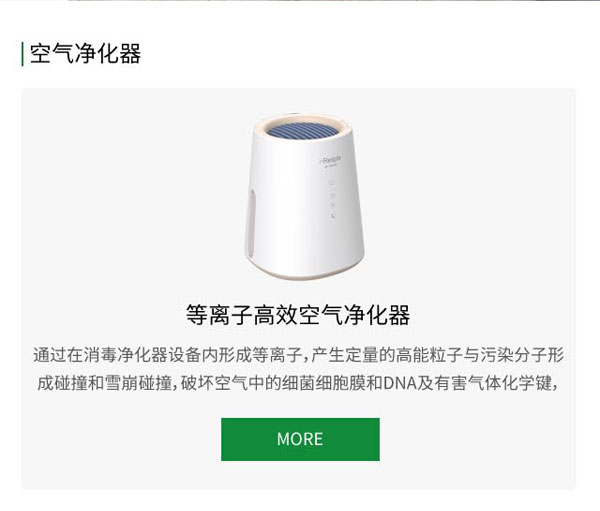
Task: Click the i-Respia logo on the purifier
Action: click(330, 161)
